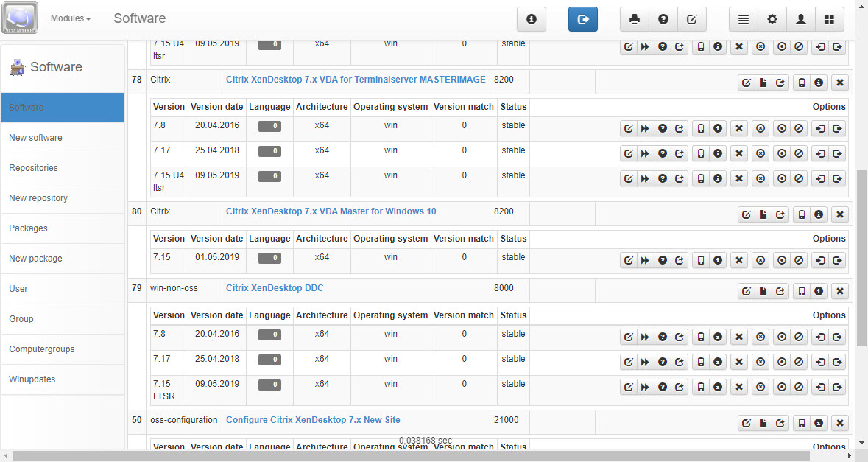This screenshot has height=462, width=868.
Task: Click the scrollbar down arrow at bottom right
Action: 861,443
